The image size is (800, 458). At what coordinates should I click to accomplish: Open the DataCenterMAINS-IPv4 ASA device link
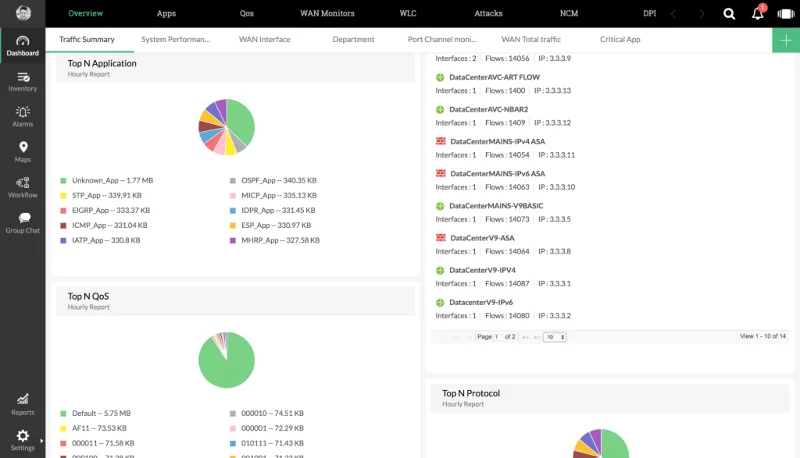click(x=497, y=142)
